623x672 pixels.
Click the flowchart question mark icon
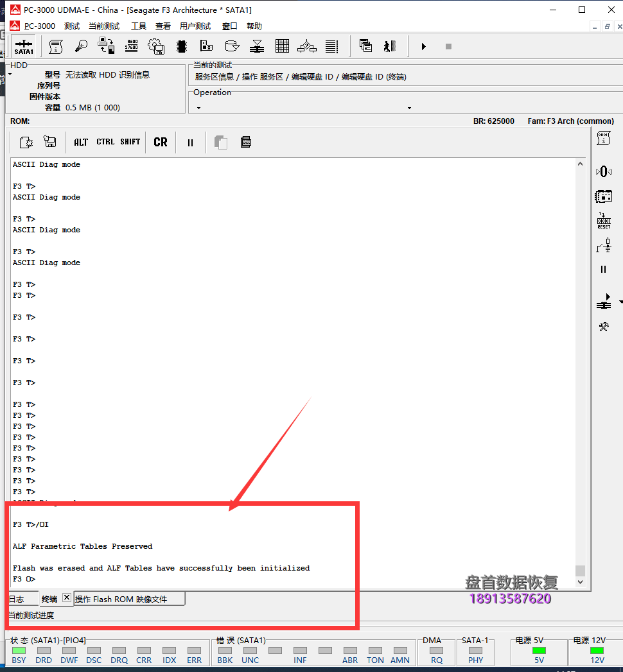[307, 46]
